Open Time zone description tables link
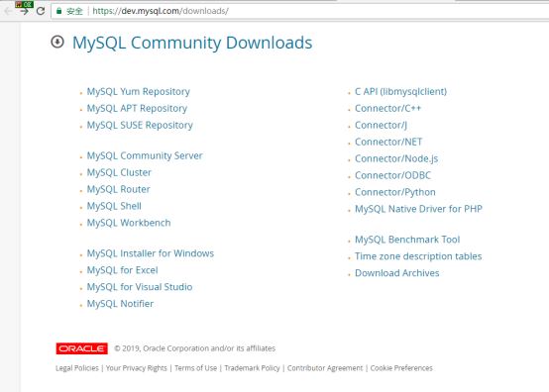549x392 pixels. tap(418, 256)
